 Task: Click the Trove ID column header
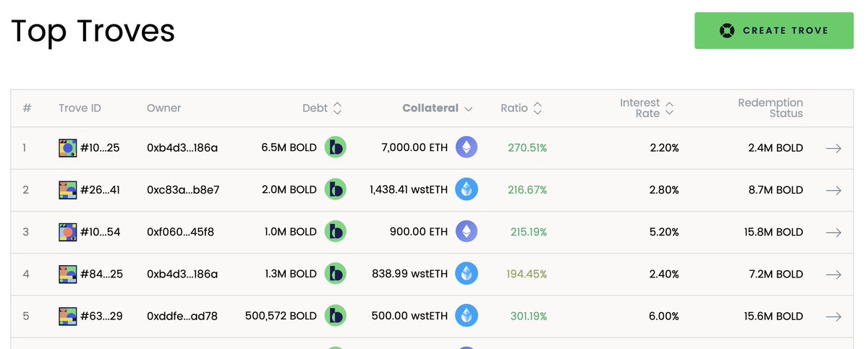(80, 108)
